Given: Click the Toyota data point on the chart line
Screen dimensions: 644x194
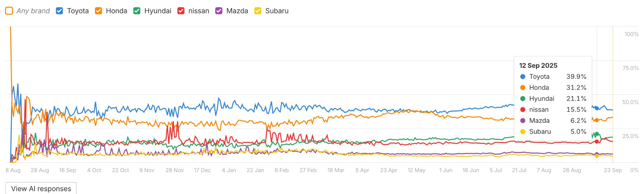Looking at the screenshot, I should pyautogui.click(x=596, y=108).
